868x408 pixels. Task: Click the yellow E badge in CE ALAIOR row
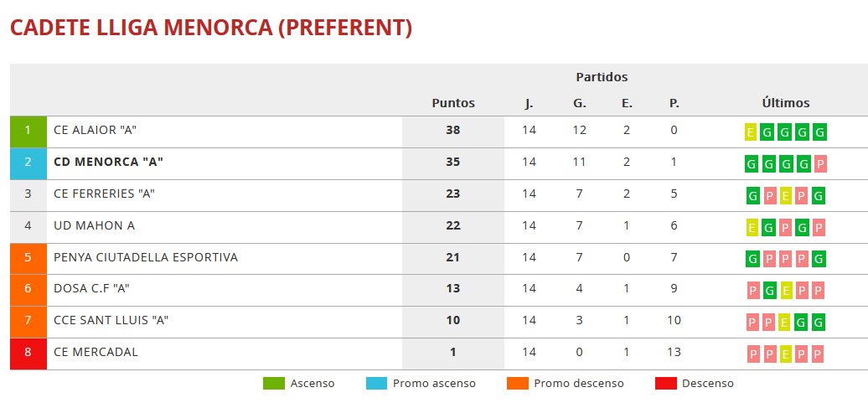751,132
